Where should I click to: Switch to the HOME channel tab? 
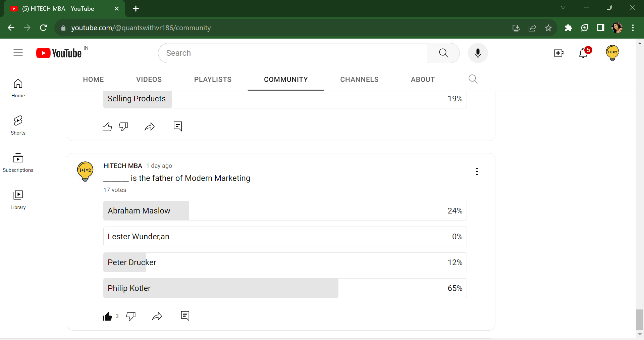pyautogui.click(x=93, y=80)
